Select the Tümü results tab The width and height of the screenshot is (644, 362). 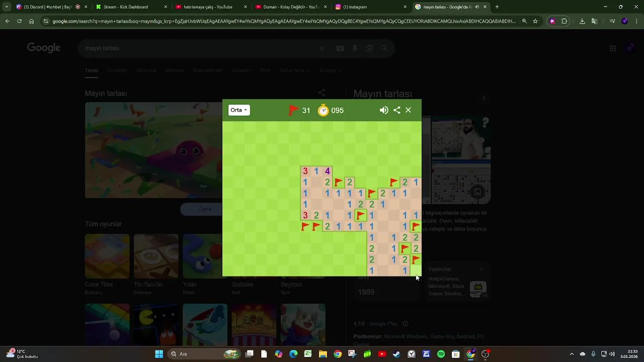tap(91, 70)
